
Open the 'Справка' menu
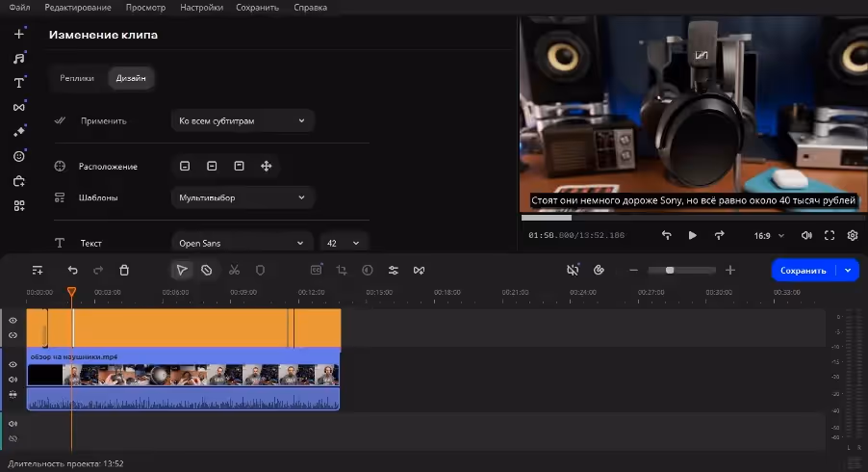311,7
